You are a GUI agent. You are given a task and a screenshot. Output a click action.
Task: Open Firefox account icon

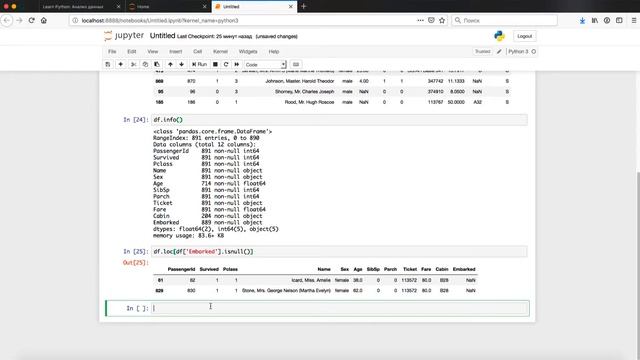[607, 20]
